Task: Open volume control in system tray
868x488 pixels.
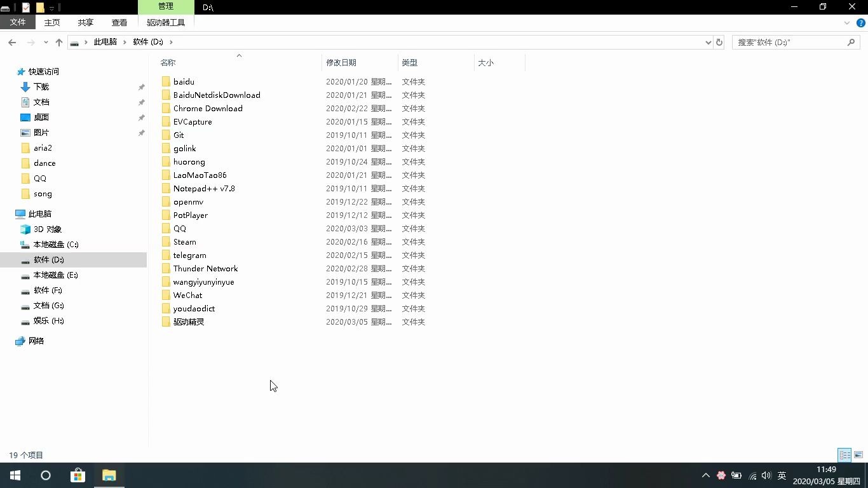Action: (x=766, y=475)
